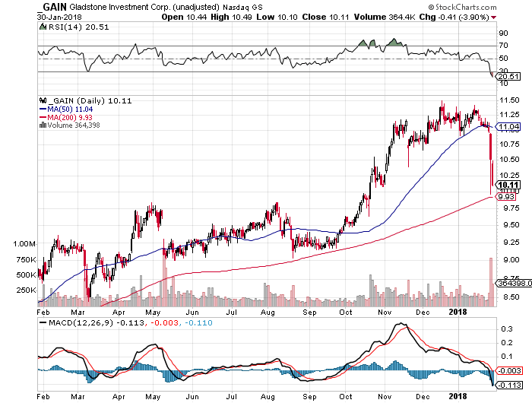Click the Open 10.44 value

(184, 17)
